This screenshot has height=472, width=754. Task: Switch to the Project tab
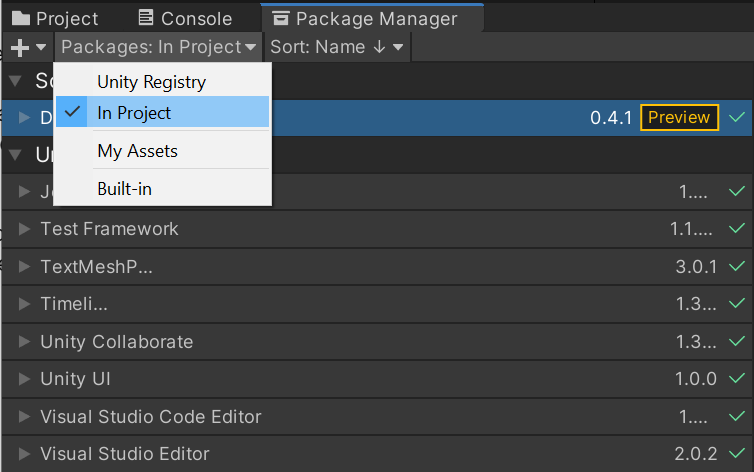click(56, 18)
